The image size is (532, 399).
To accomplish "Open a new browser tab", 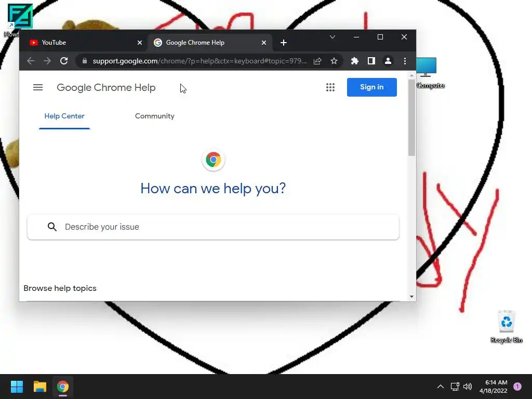I will click(284, 43).
